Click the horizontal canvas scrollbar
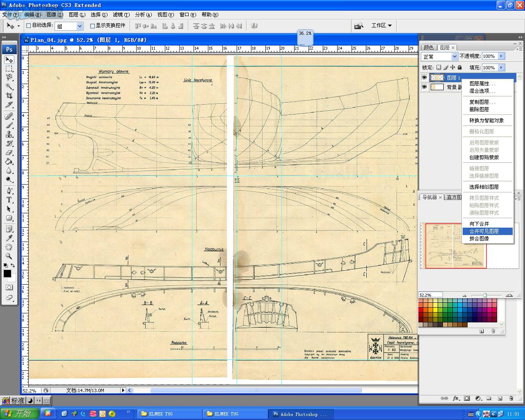This screenshot has width=525, height=420. pyautogui.click(x=256, y=390)
